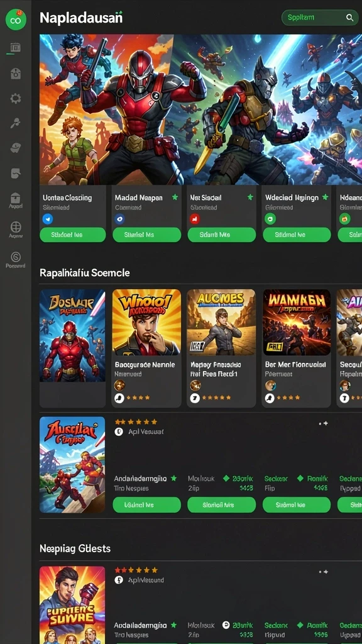Click white round icon beside Ber Mer Fionnuelal stars
362x644 pixels.
270,397
